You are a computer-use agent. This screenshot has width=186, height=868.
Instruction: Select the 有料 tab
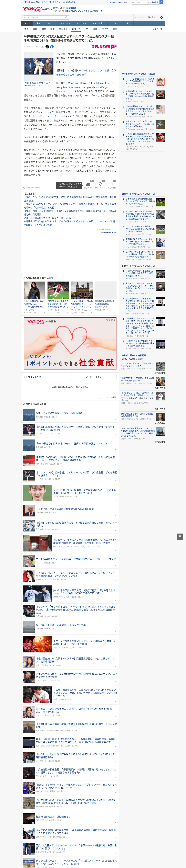tap(128, 24)
